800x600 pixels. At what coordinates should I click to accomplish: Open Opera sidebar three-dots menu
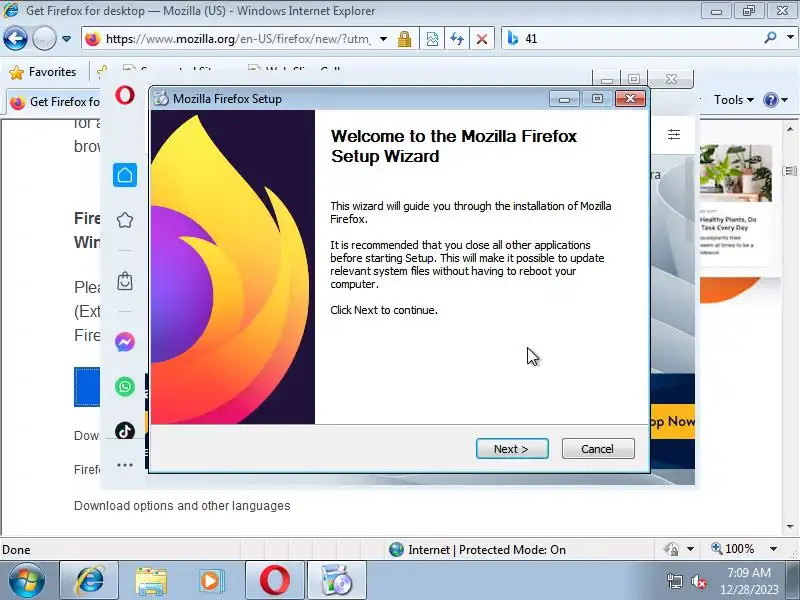tap(125, 465)
